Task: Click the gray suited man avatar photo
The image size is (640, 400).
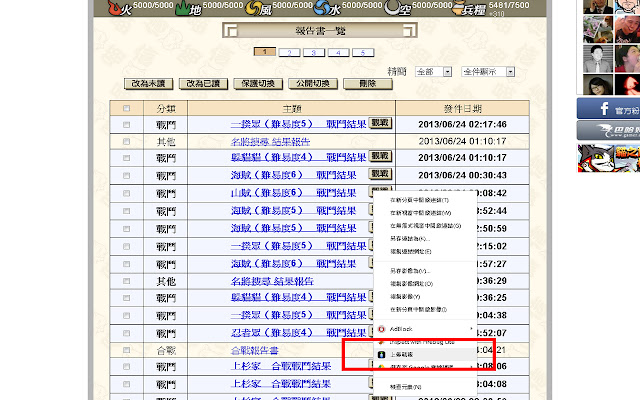Action: (598, 58)
